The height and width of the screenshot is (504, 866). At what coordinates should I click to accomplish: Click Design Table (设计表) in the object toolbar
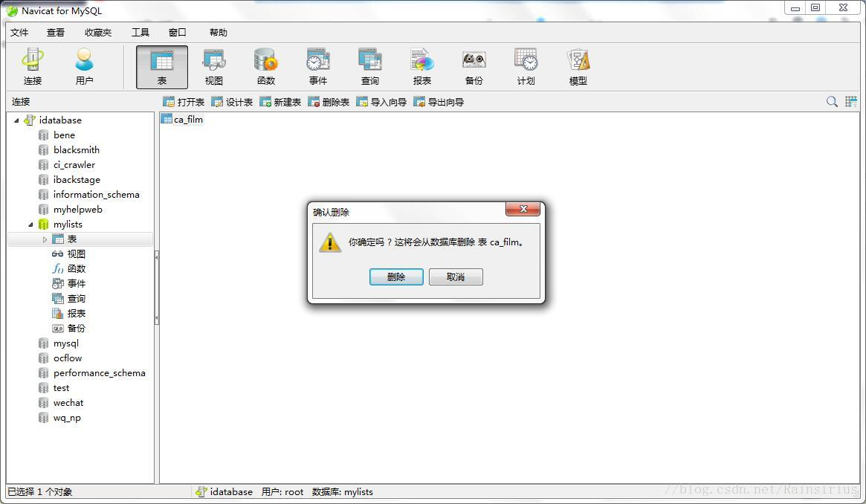(x=232, y=102)
